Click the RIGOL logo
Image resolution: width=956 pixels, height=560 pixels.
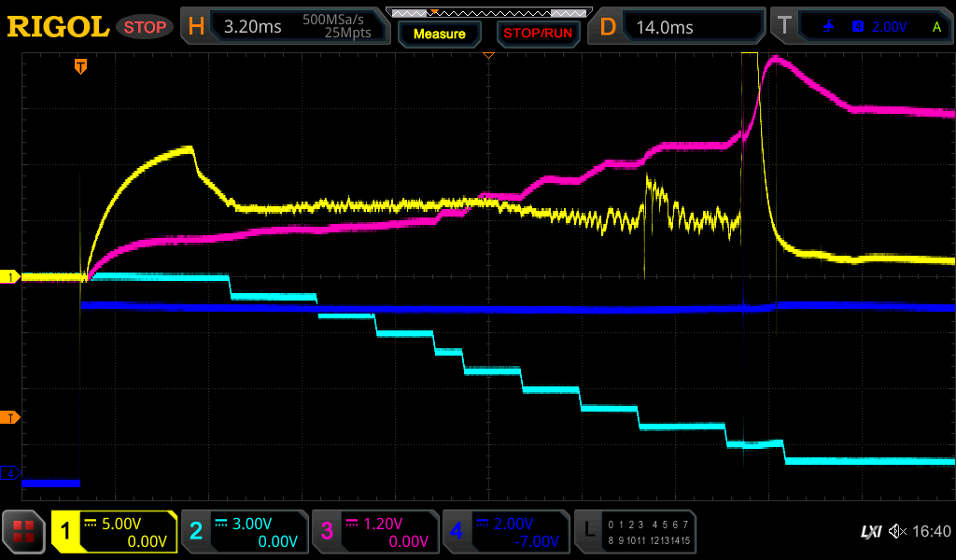[58, 27]
